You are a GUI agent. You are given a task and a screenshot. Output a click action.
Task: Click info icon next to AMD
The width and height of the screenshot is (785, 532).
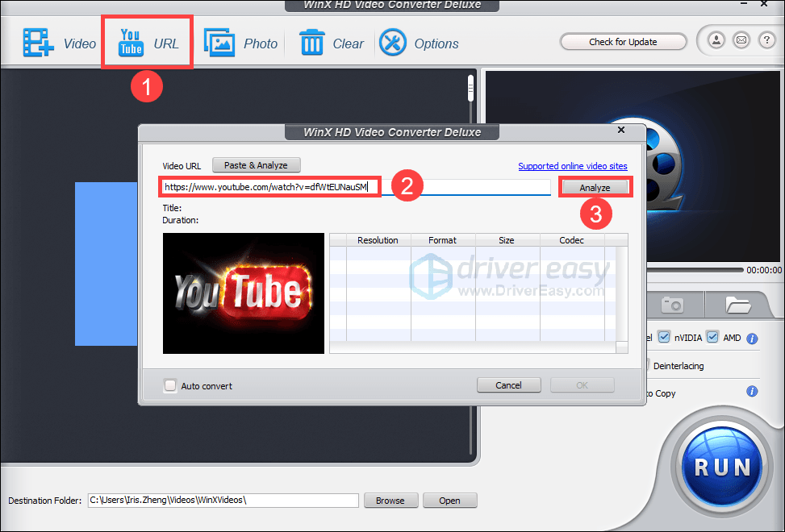[752, 339]
